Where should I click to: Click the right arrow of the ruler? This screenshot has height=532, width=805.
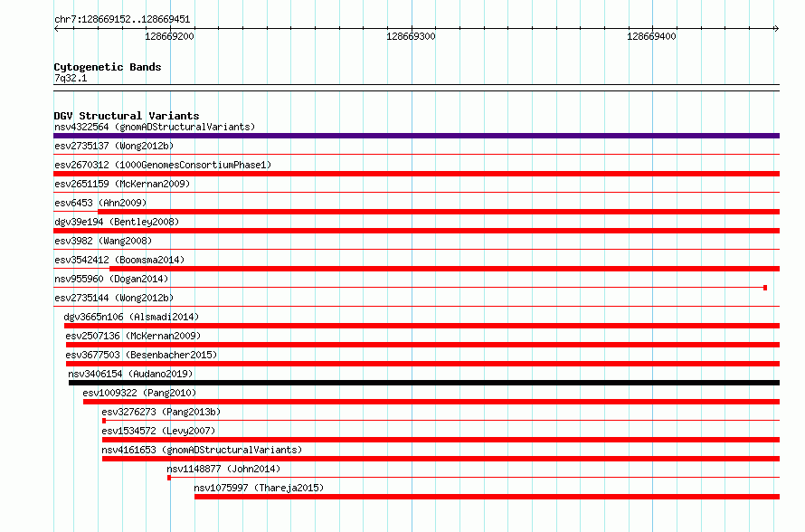(776, 28)
